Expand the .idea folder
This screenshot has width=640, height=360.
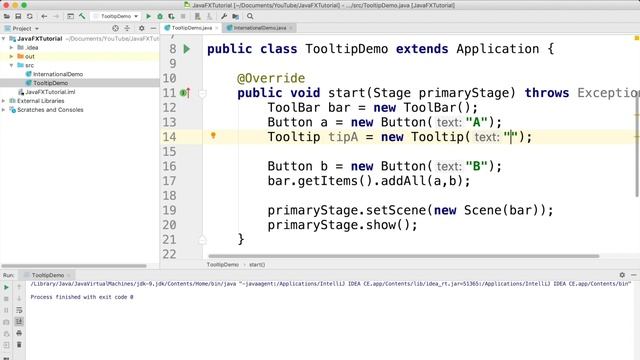(x=11, y=47)
